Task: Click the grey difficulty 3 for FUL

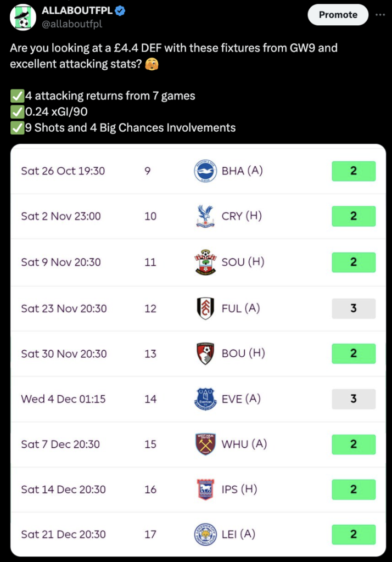Action: click(354, 308)
